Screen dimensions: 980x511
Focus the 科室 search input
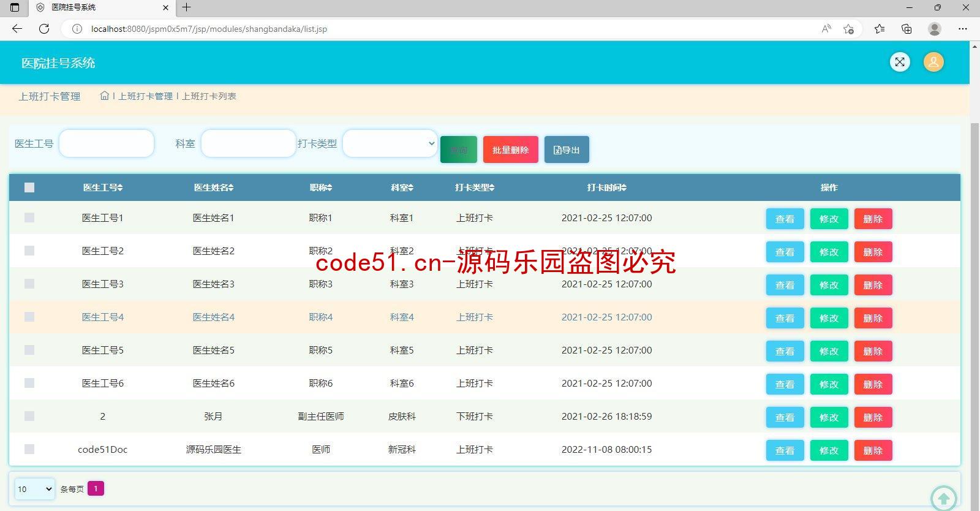pyautogui.click(x=249, y=143)
